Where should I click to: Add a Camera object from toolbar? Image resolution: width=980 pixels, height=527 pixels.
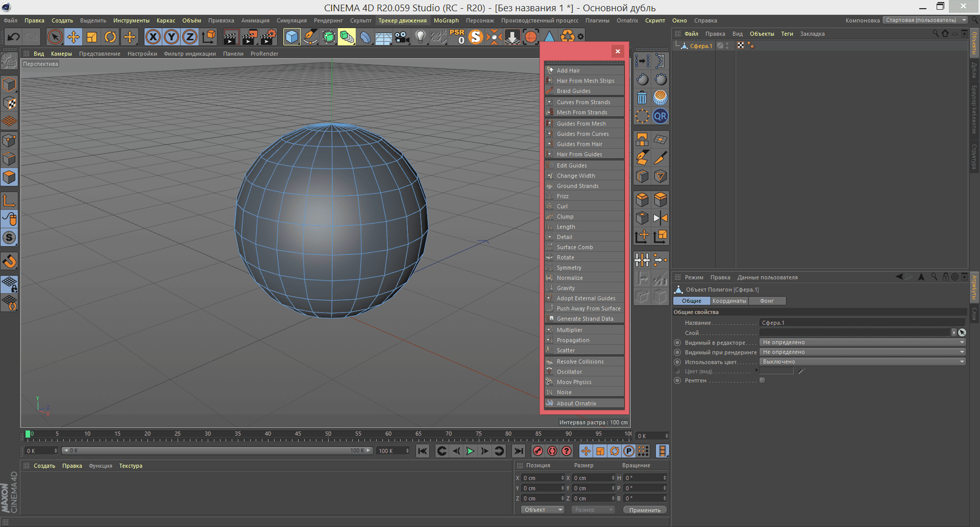point(402,37)
